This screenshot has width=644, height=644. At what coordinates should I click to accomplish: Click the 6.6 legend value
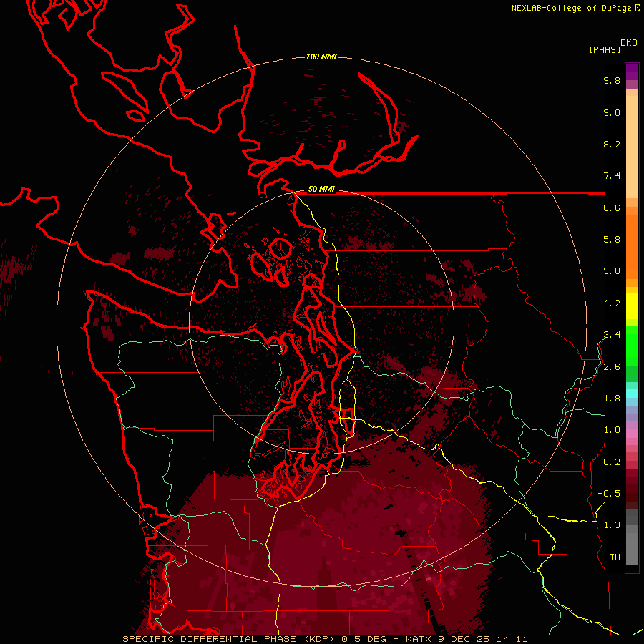[612, 208]
